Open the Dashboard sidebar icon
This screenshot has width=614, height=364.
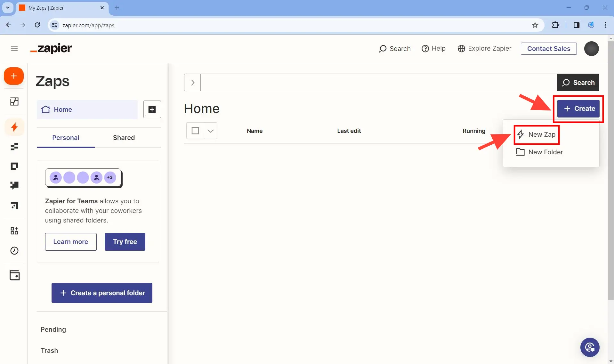click(14, 102)
